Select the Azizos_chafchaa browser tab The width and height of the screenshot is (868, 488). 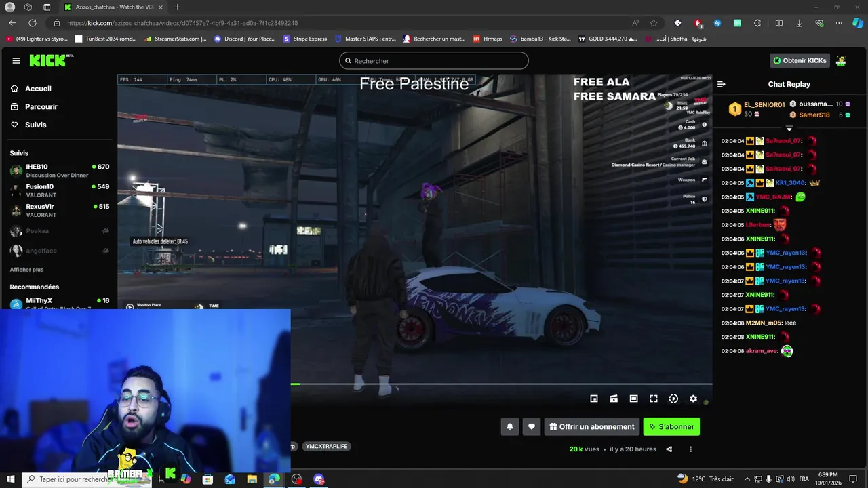pyautogui.click(x=113, y=7)
